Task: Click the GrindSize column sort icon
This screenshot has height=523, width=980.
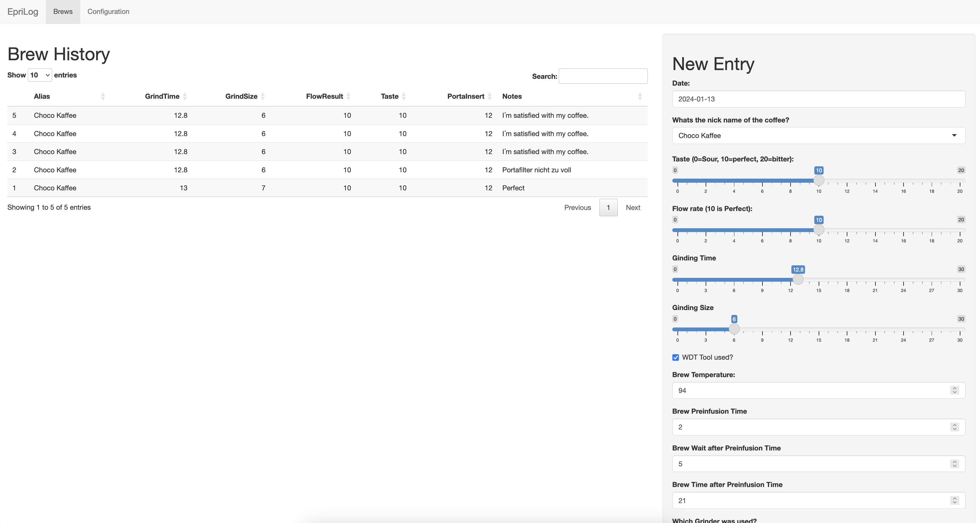Action: point(263,96)
